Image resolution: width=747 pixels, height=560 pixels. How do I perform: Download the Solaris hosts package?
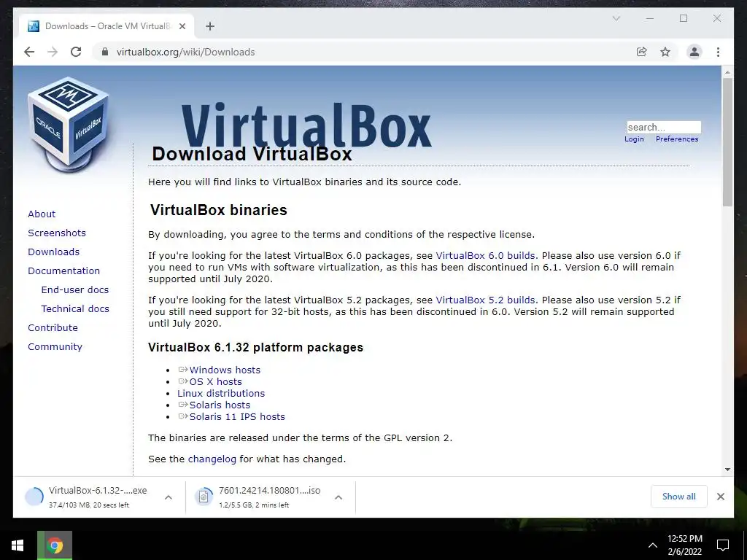pyautogui.click(x=220, y=405)
